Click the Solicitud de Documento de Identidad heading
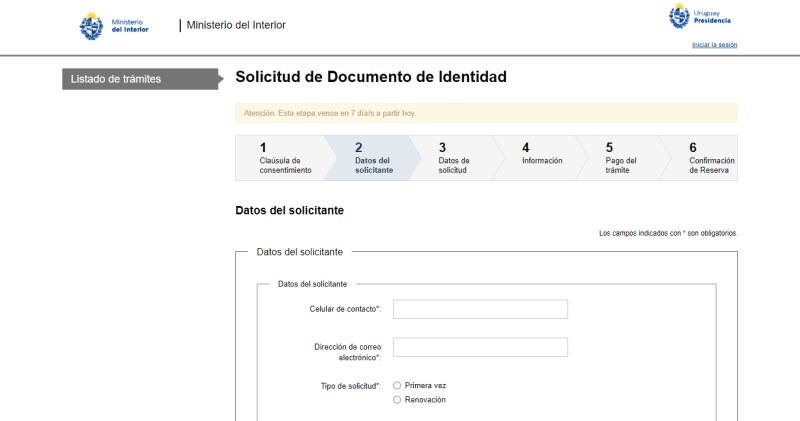The height and width of the screenshot is (421, 800). [371, 77]
